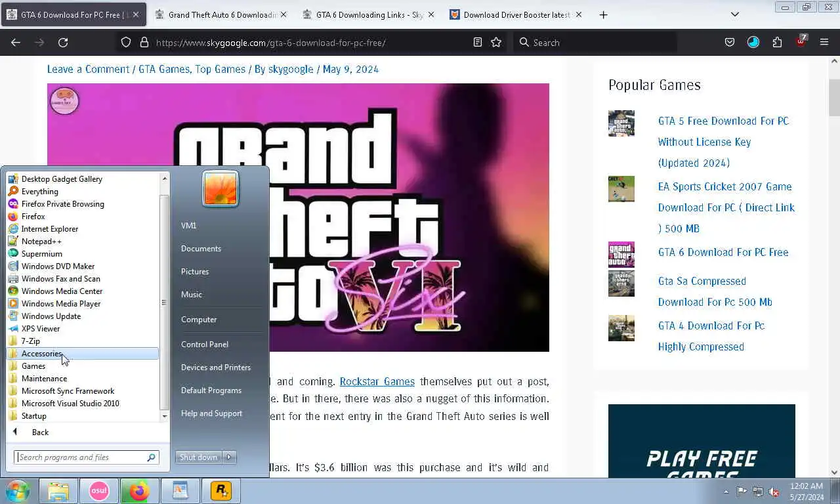Open a new tab with plus button
This screenshot has width=840, height=504.
click(603, 14)
